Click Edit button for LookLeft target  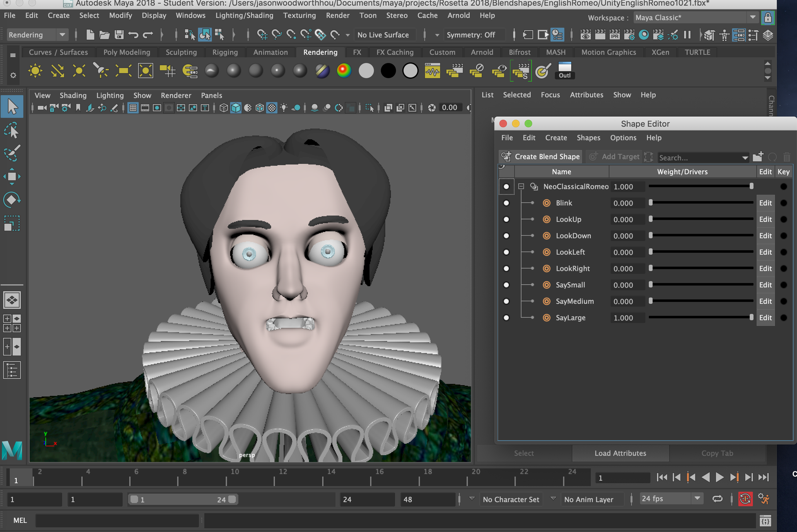tap(765, 252)
